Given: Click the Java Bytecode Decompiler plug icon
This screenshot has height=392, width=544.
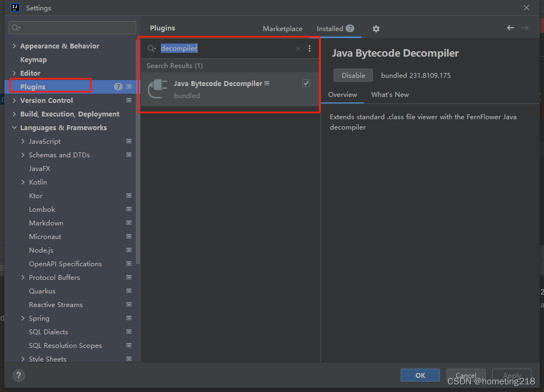Looking at the screenshot, I should pyautogui.click(x=158, y=89).
